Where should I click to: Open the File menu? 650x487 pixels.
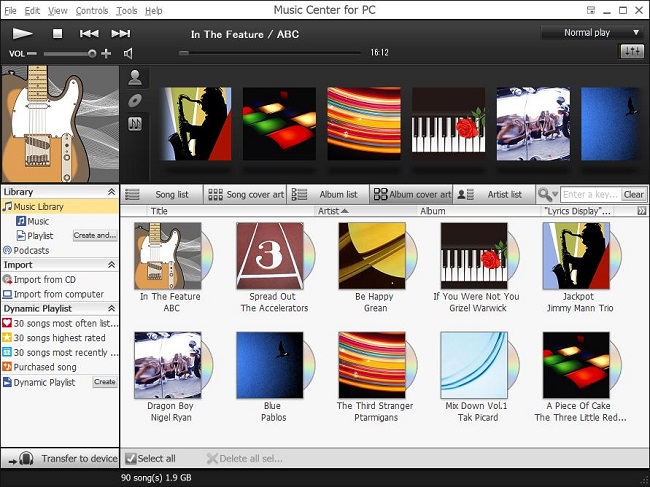coord(10,11)
